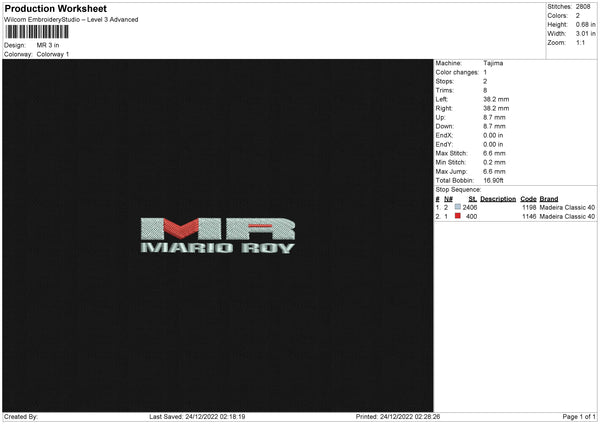Click "Wilcom EmbroideryStudio – Level 3 Advanced" text
This screenshot has height=424, width=600.
(71, 20)
